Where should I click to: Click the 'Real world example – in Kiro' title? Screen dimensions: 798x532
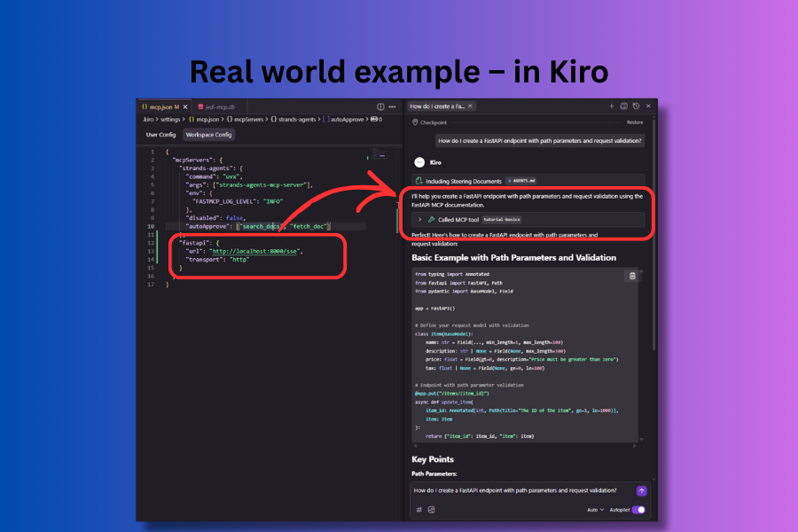tap(399, 72)
